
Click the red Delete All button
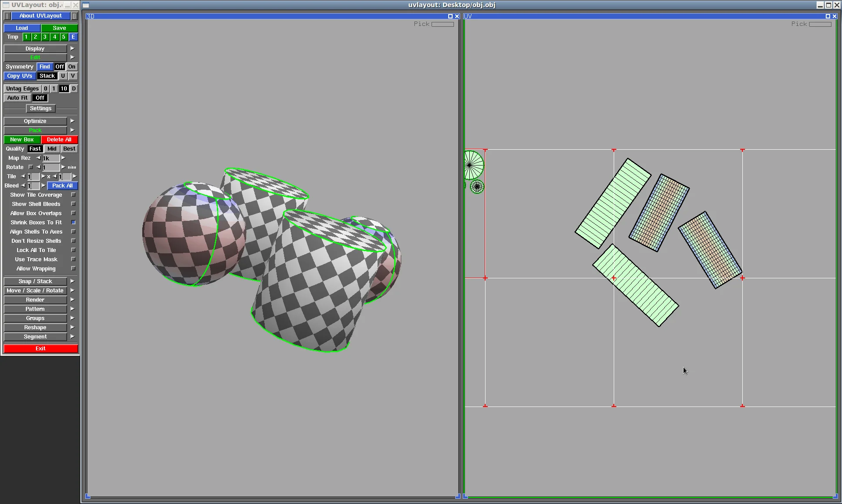tap(59, 140)
